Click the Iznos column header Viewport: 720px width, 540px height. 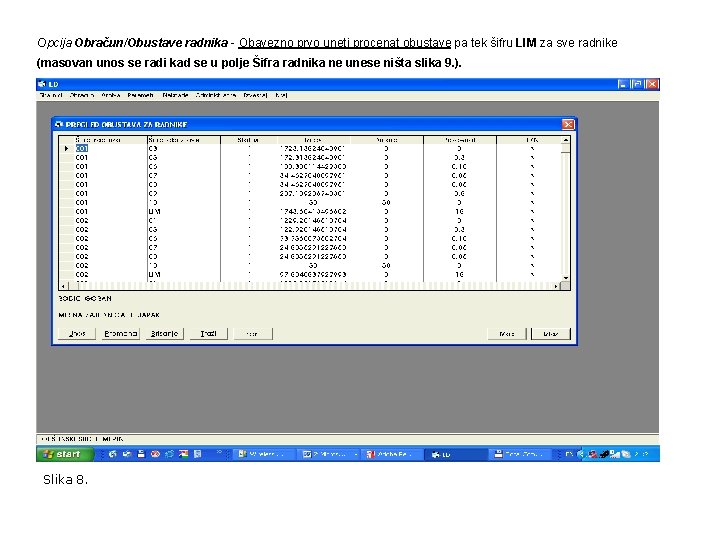pos(313,140)
